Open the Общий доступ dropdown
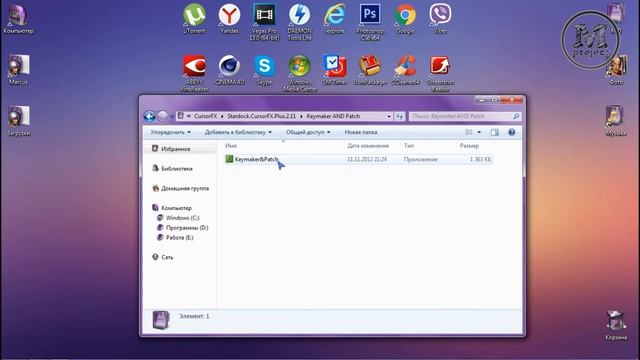640x360 pixels. coord(308,132)
